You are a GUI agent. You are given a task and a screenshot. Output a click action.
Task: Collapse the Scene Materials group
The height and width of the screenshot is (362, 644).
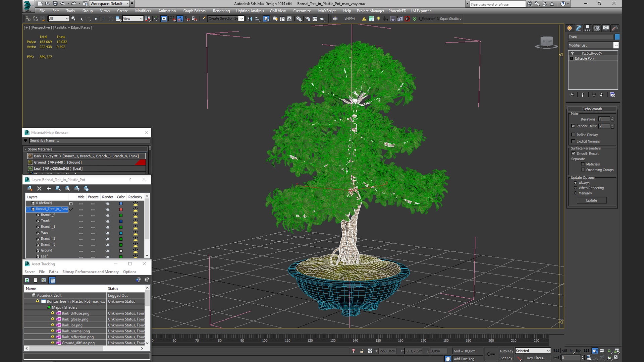26,149
